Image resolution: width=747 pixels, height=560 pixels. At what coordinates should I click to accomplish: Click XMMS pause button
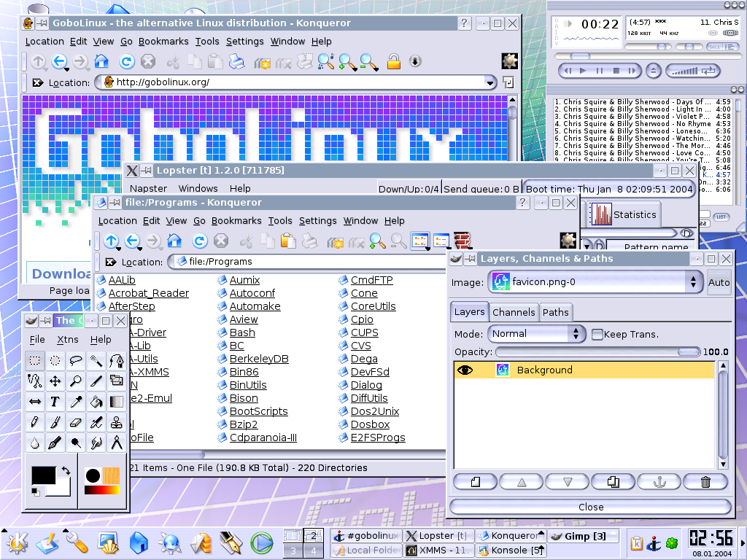600,71
